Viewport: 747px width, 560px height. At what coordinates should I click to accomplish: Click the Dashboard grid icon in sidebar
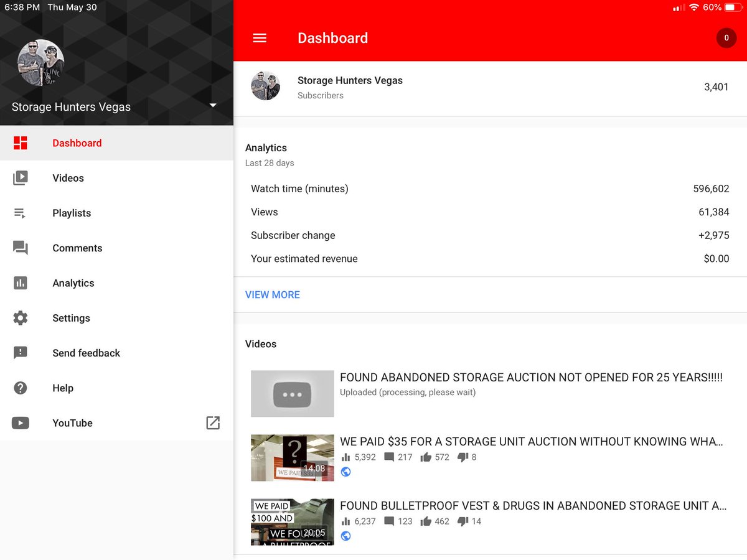tap(21, 143)
